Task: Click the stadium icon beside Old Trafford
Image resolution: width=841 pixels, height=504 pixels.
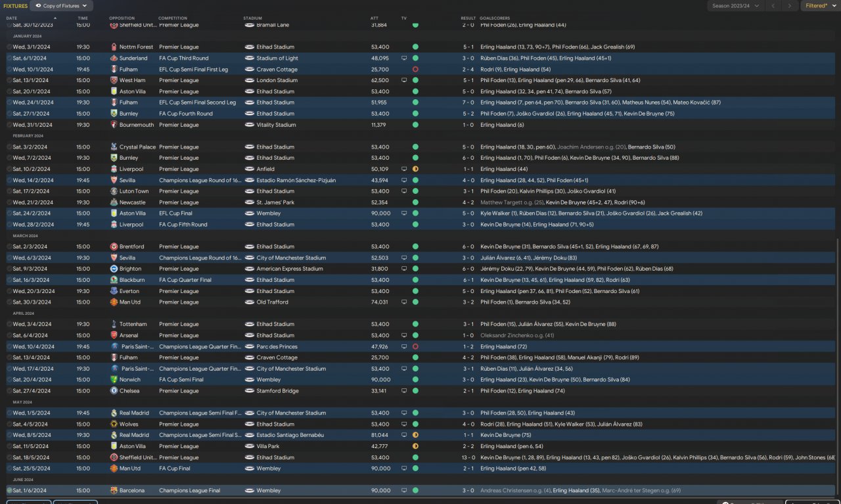Action: 249,302
